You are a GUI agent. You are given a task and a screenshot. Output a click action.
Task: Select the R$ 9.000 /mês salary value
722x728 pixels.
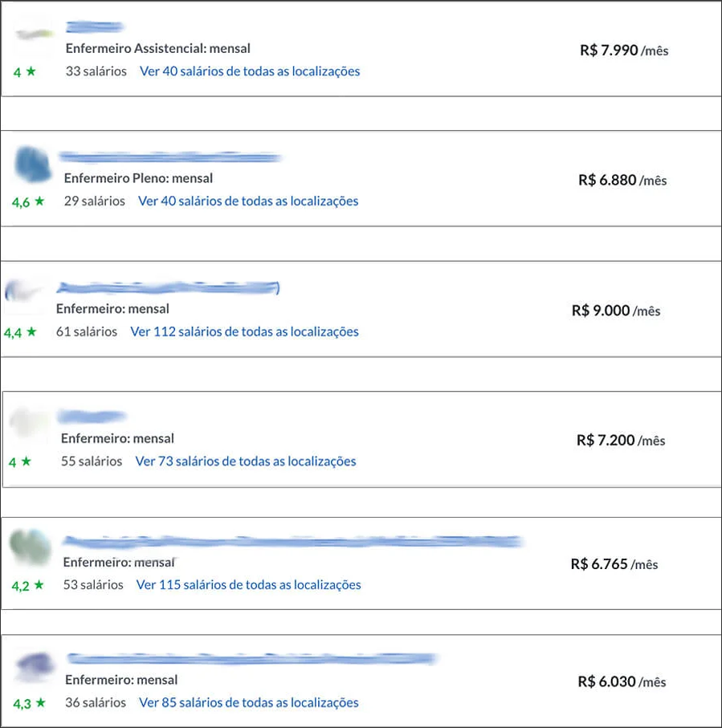click(616, 311)
